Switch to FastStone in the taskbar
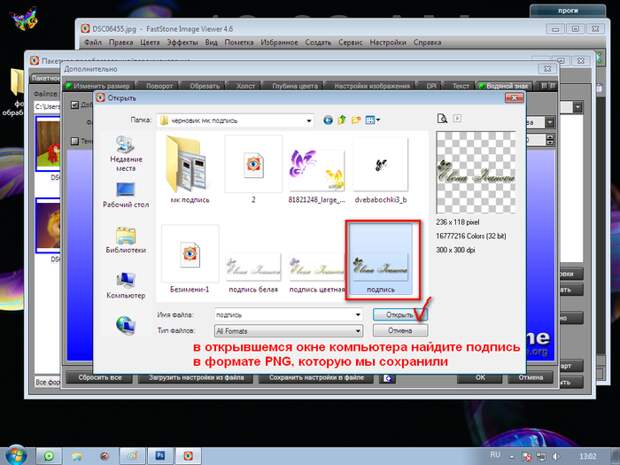 188,456
